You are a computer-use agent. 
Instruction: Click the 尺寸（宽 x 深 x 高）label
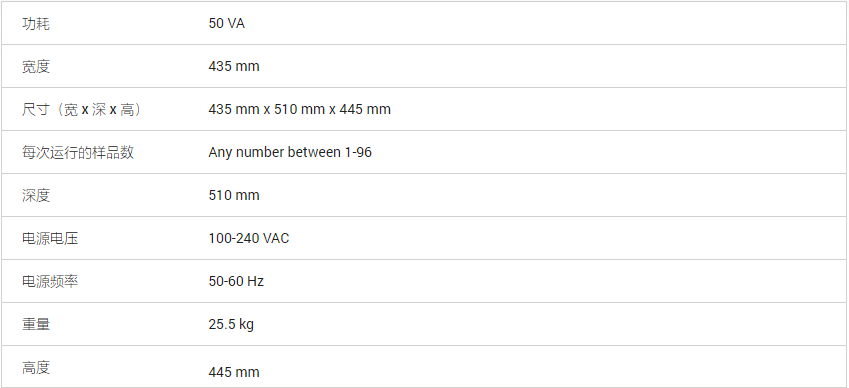point(82,110)
